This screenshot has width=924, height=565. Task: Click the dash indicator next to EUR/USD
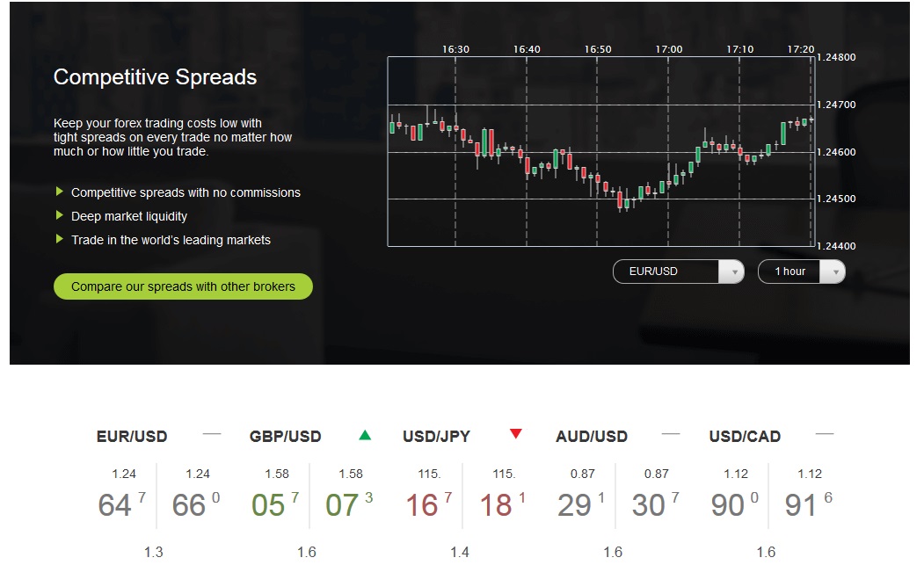click(212, 434)
